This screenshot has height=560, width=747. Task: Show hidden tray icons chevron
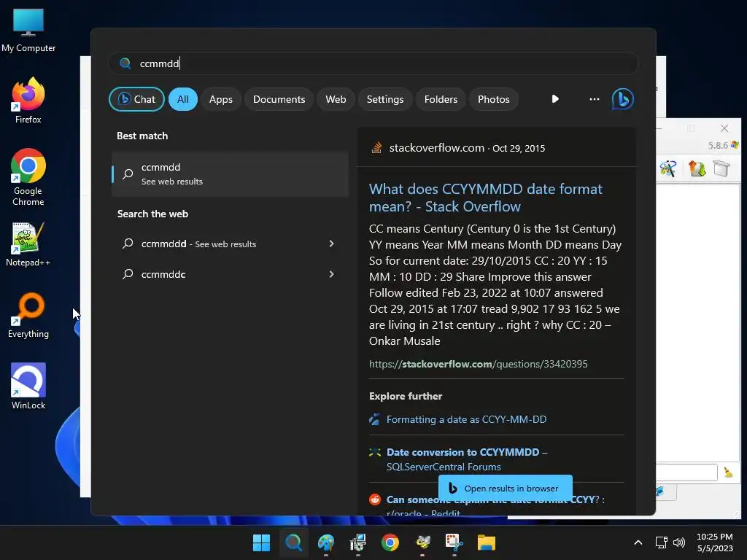[x=638, y=542]
